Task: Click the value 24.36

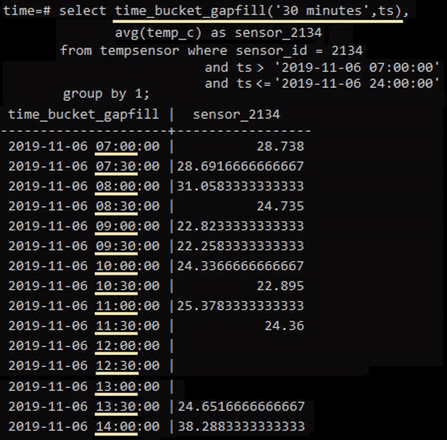Action: 284,326
